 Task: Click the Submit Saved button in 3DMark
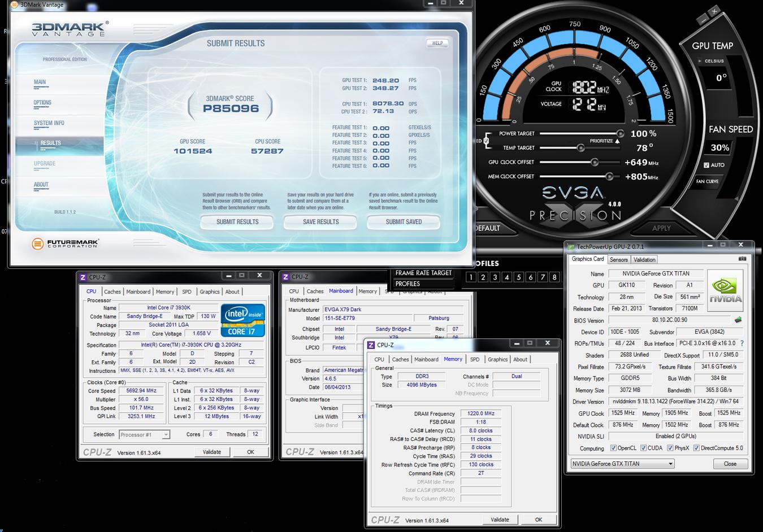point(404,222)
